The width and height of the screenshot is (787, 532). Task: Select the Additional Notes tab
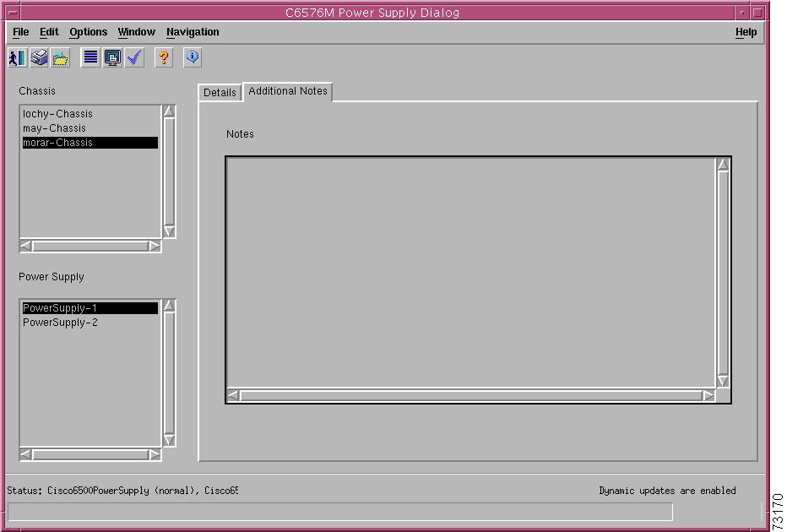tap(288, 91)
